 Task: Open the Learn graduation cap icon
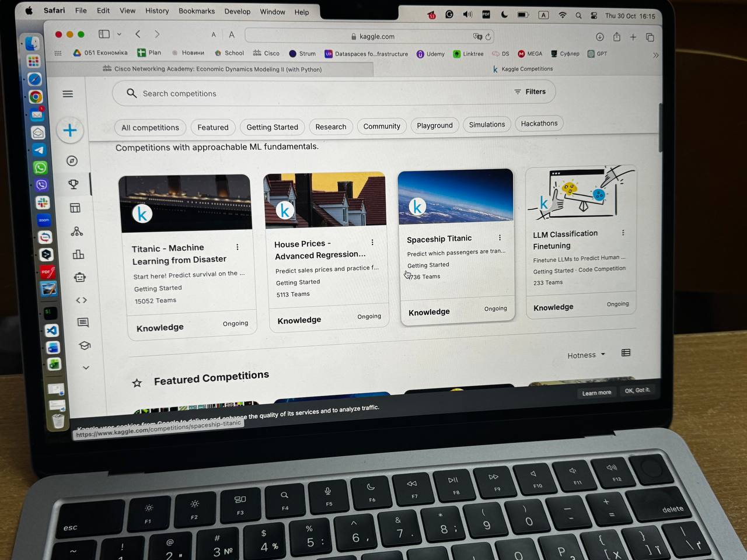tap(85, 345)
